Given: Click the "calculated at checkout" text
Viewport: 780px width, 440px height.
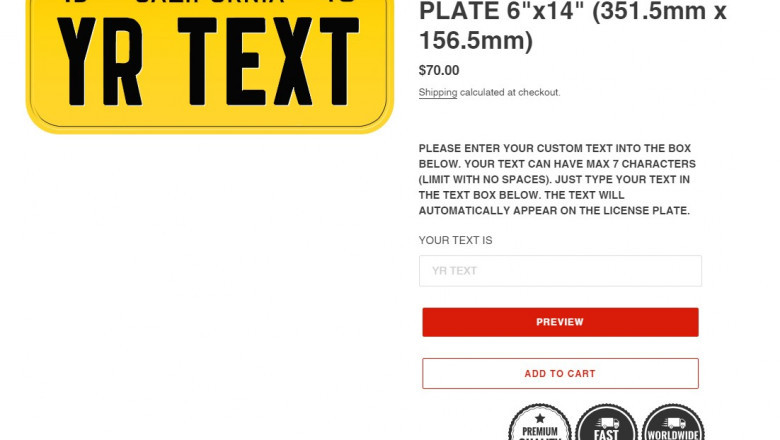Looking at the screenshot, I should [510, 92].
